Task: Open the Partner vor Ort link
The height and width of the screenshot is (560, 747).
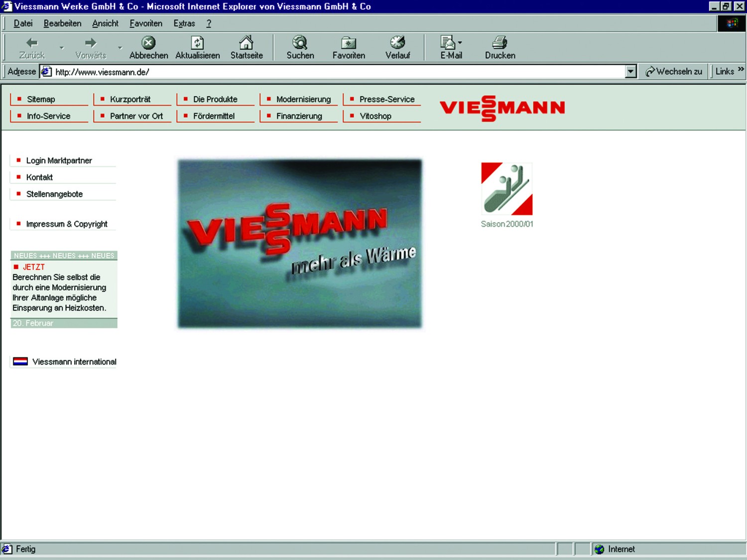Action: (136, 116)
